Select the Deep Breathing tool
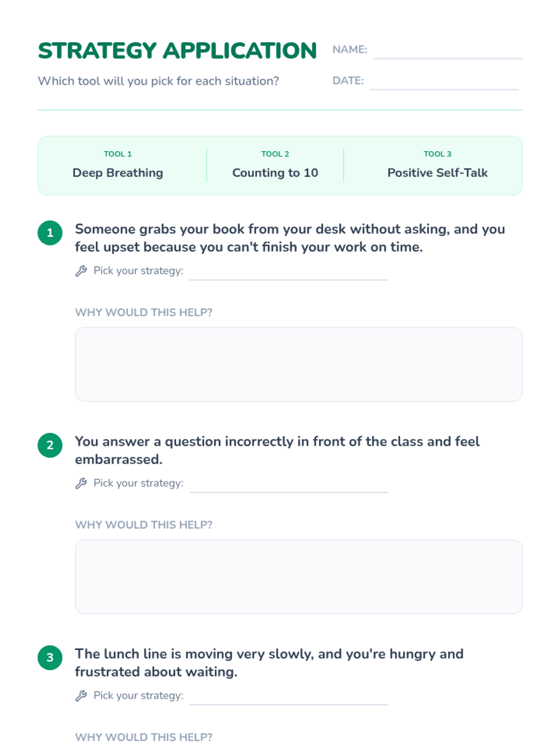 [118, 166]
